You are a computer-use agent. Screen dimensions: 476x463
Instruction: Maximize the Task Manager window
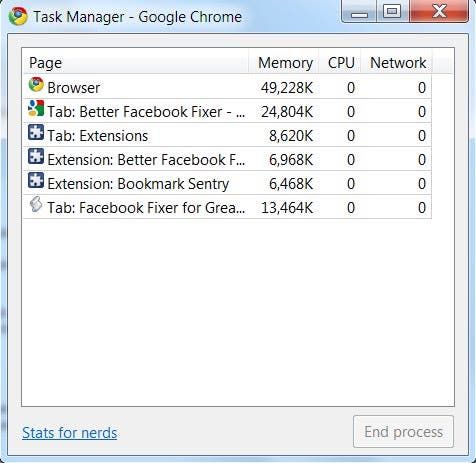tap(392, 11)
